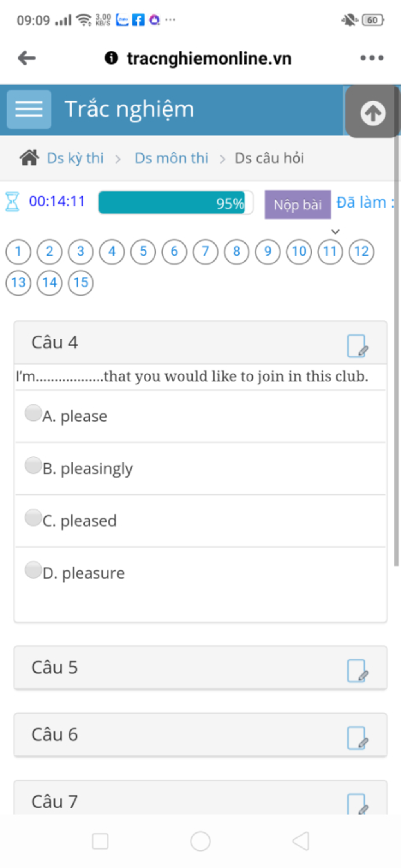This screenshot has width=401, height=868.
Task: Tap the home icon in breadcrumb
Action: click(x=29, y=158)
